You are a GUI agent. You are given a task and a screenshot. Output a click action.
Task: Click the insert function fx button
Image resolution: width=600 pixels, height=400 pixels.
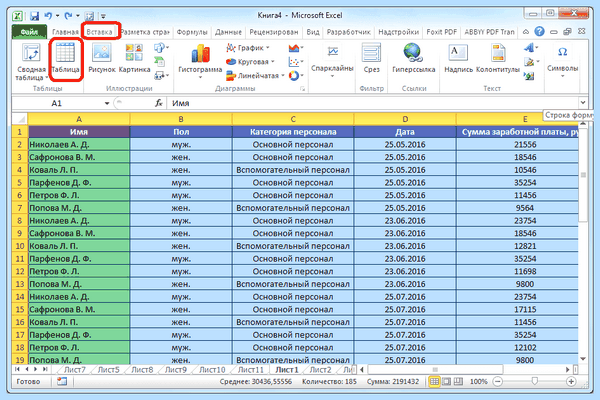point(159,103)
